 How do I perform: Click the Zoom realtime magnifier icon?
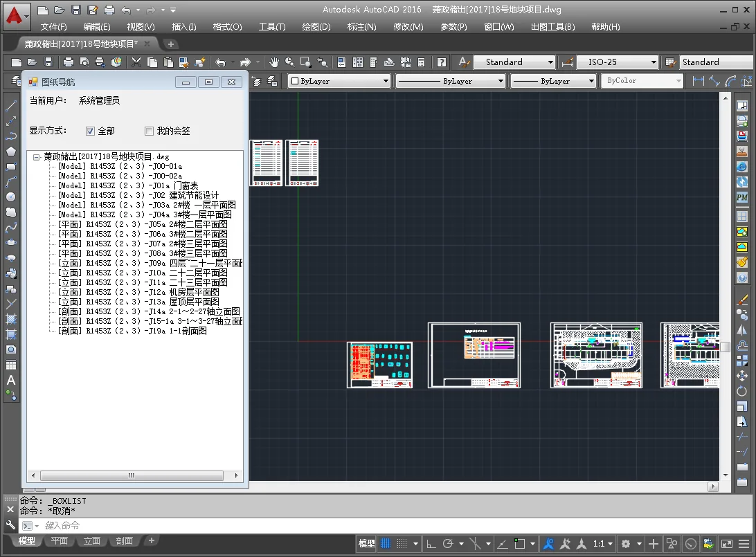coord(290,62)
